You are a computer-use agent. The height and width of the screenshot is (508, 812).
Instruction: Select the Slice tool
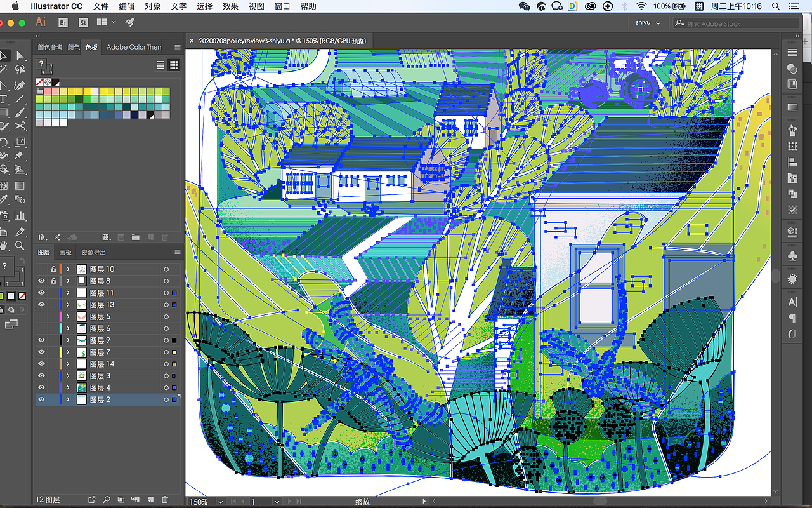20,231
